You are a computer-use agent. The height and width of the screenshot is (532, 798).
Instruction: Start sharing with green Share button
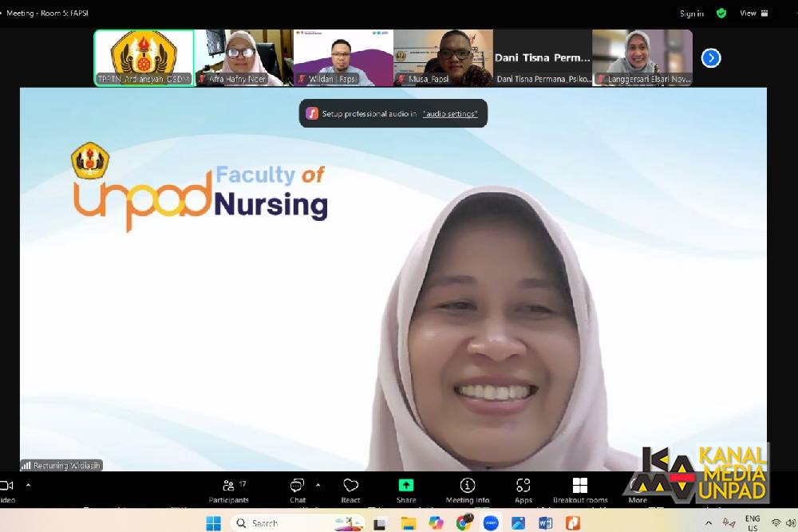pos(406,488)
